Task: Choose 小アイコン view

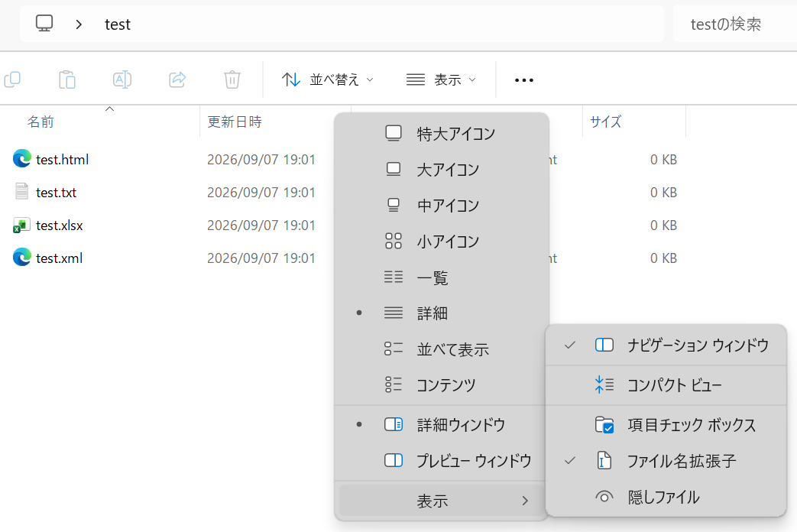Action: 441,241
